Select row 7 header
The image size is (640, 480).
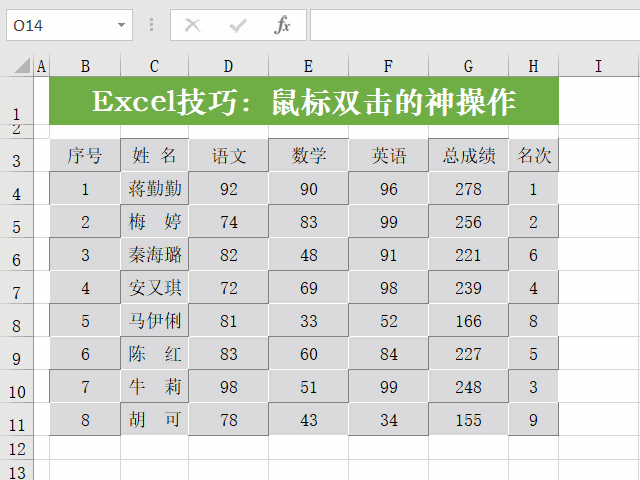pos(16,287)
